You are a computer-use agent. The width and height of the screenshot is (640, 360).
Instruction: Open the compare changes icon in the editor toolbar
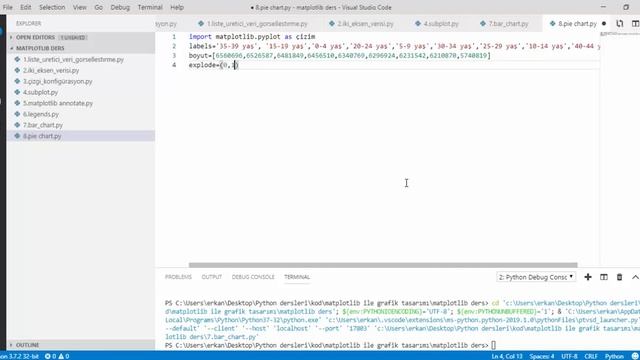pos(620,24)
